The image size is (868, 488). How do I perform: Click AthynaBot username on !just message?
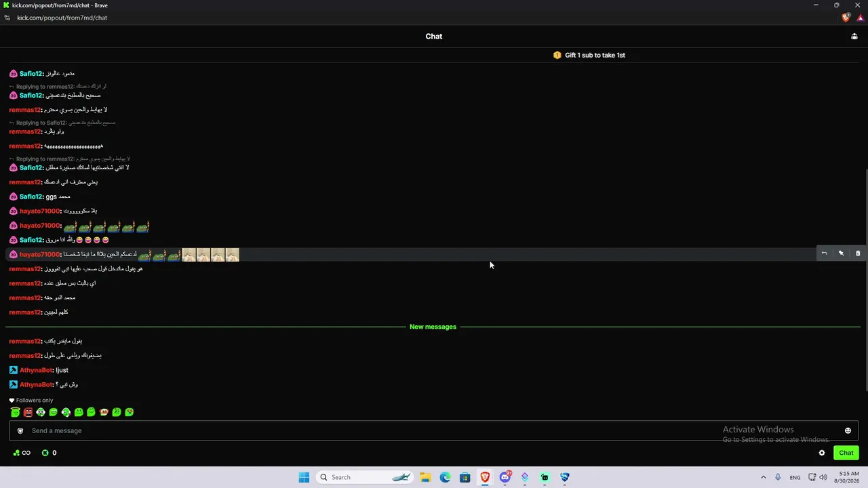(x=36, y=370)
